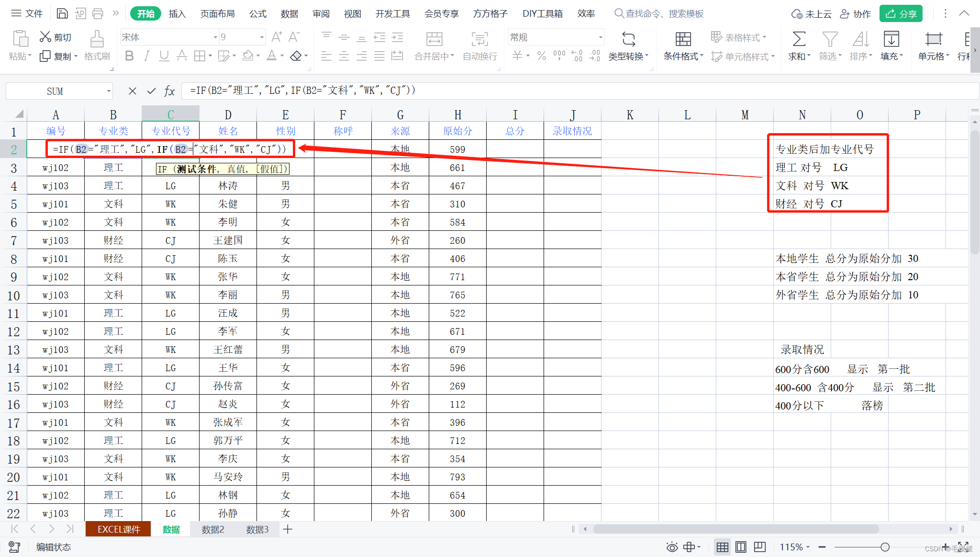This screenshot has width=980, height=557.
Task: Click the Format Painter (格式刷) icon
Action: (x=97, y=39)
